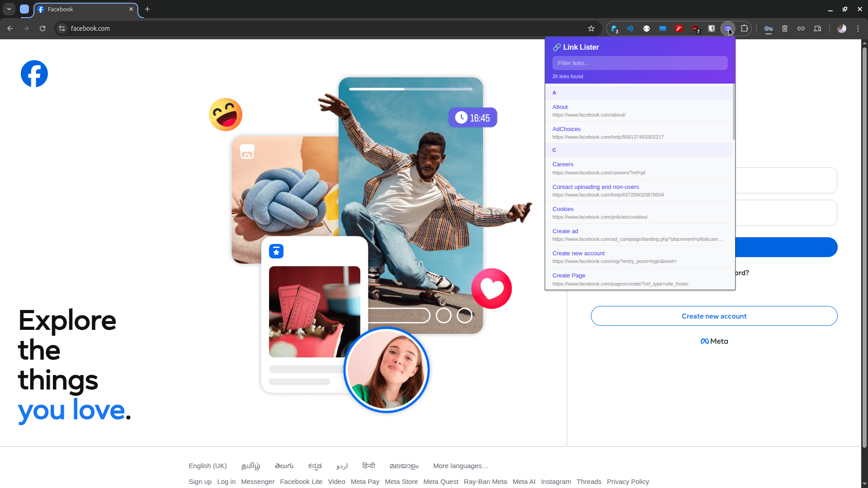Screen dimensions: 868x488
Task: Open the Privacy Policy footer menu item
Action: (627, 481)
